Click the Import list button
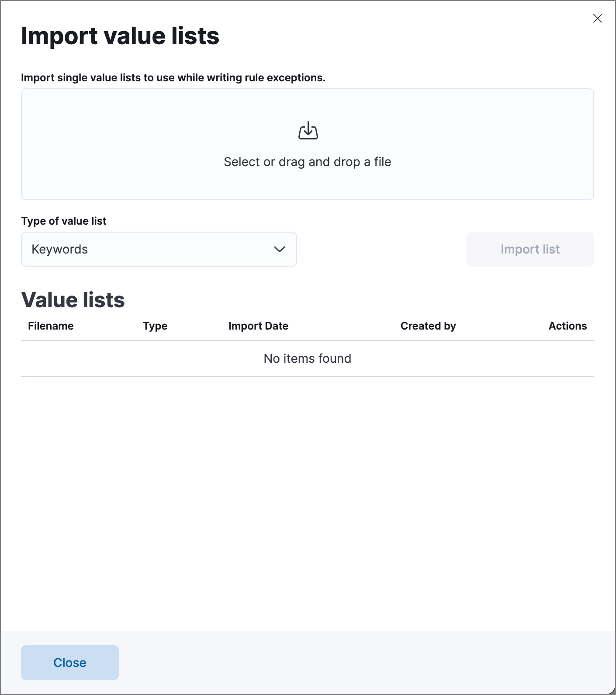Viewport: 616px width, 695px height. point(530,249)
